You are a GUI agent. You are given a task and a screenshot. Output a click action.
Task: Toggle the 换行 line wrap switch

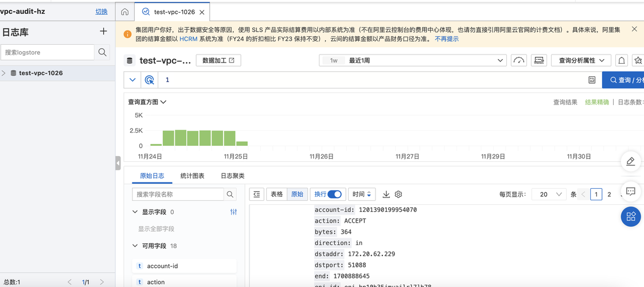click(334, 194)
